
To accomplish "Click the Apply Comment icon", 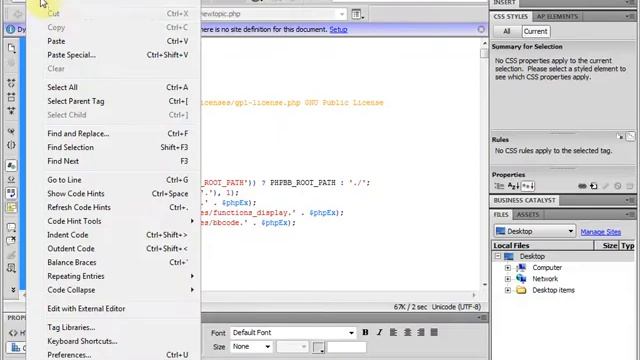I will (11, 227).
